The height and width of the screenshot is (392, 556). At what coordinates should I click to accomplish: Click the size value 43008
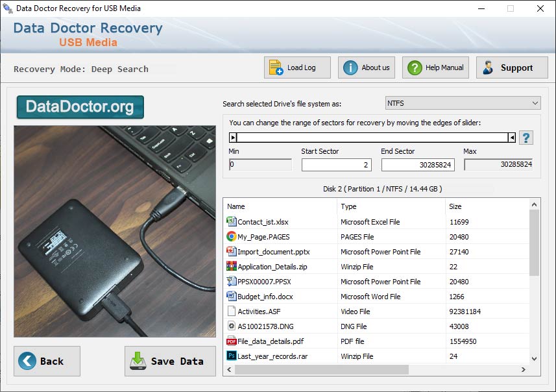click(459, 326)
